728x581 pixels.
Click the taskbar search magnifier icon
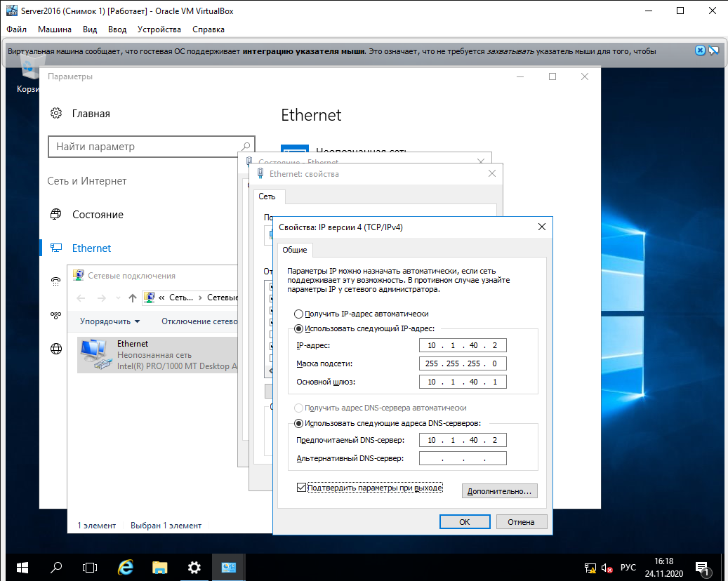56,567
